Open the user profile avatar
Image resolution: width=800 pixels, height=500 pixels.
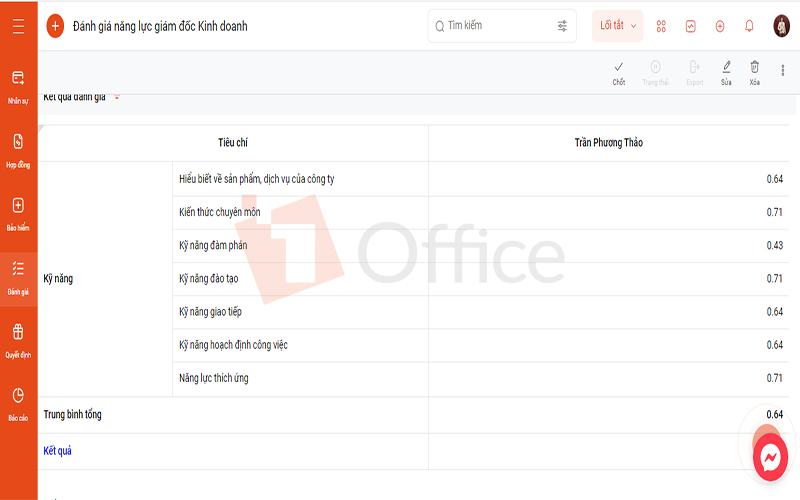(x=781, y=26)
